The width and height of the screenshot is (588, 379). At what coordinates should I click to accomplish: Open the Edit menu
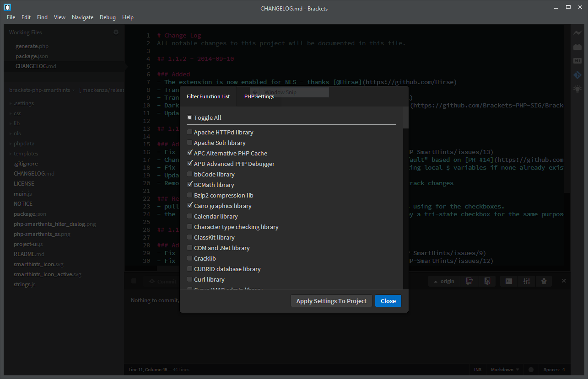click(26, 17)
